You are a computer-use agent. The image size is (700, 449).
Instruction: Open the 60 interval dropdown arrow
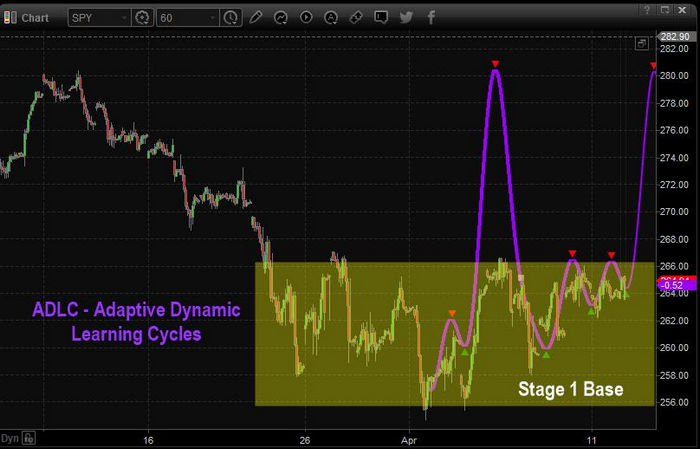[212, 18]
